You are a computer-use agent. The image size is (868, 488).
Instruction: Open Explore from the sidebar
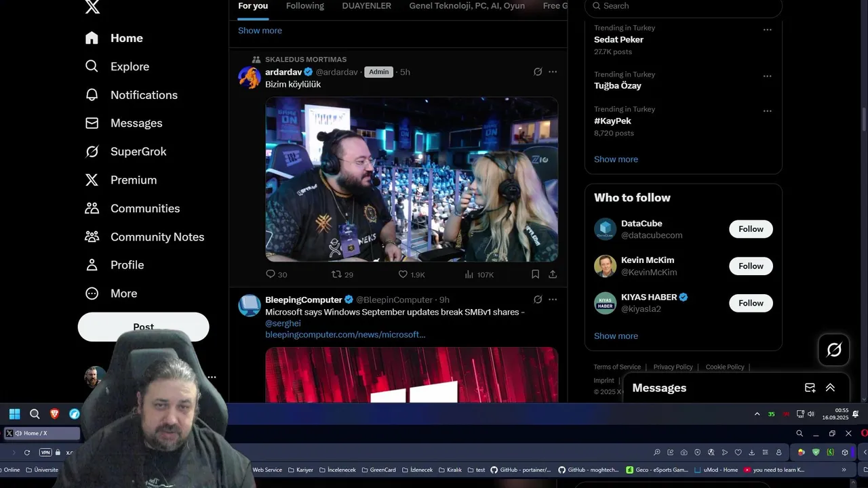117,66
